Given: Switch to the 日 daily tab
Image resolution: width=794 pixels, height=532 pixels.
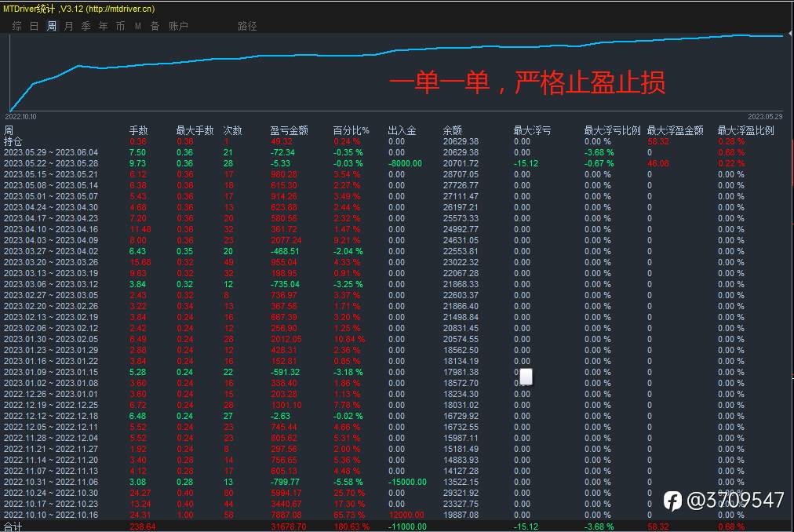Looking at the screenshot, I should pyautogui.click(x=34, y=26).
